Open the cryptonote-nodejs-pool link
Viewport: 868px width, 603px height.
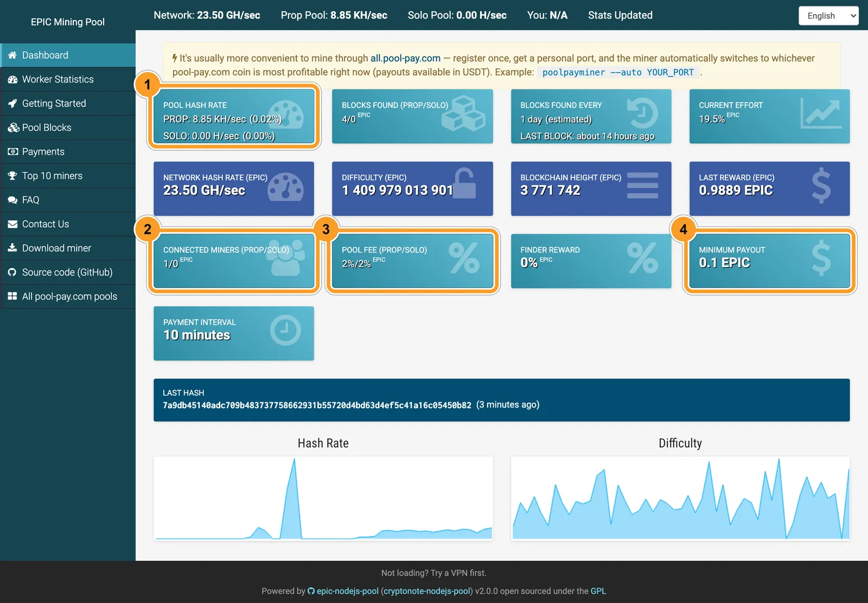(427, 591)
